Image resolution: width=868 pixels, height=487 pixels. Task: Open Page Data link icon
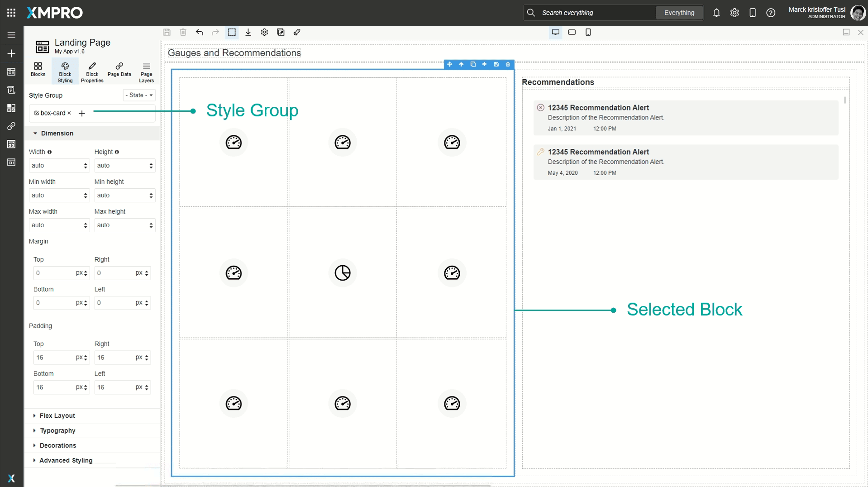pos(119,70)
